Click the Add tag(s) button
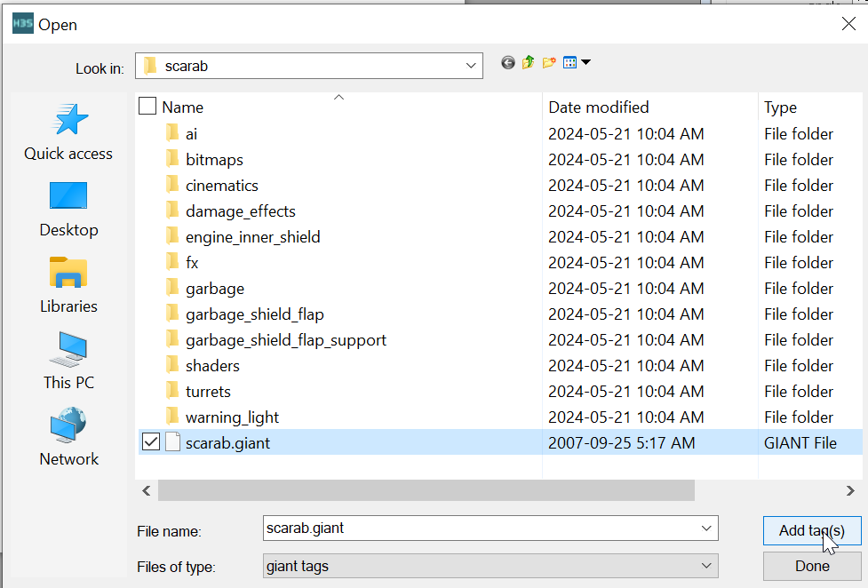The image size is (868, 588). tap(811, 530)
